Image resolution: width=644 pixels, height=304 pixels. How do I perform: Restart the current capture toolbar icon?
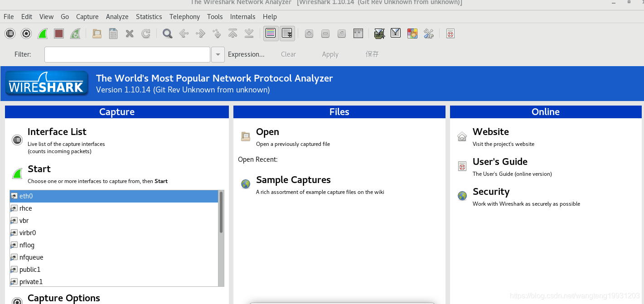click(x=75, y=34)
